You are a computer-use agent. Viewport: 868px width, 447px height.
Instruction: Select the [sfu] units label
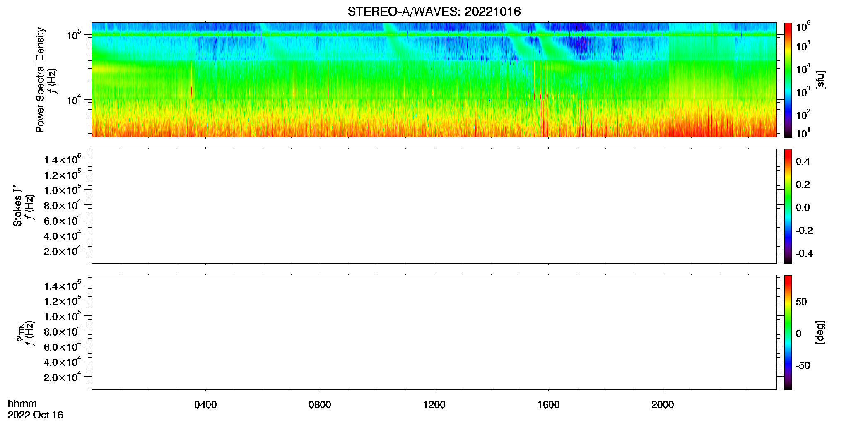pos(820,80)
